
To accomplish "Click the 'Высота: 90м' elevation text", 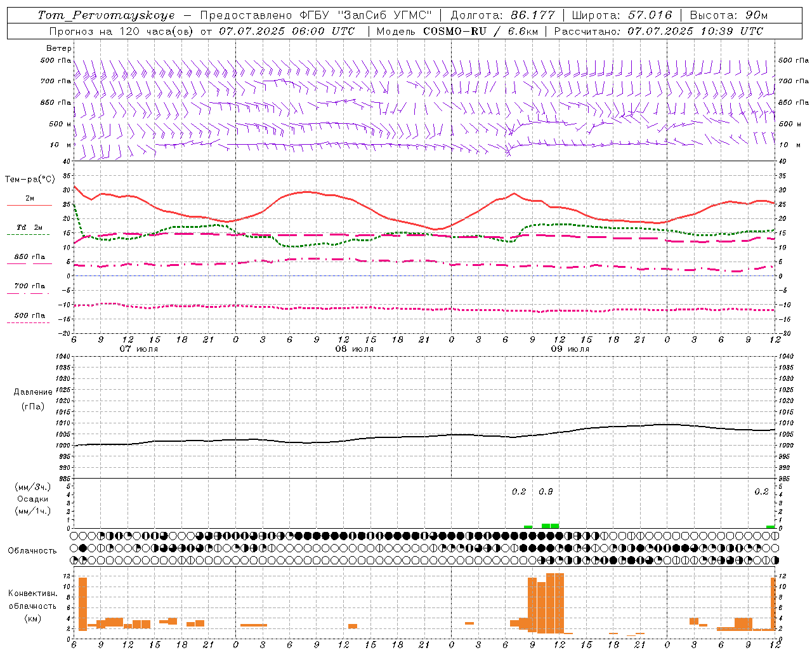I will point(728,15).
